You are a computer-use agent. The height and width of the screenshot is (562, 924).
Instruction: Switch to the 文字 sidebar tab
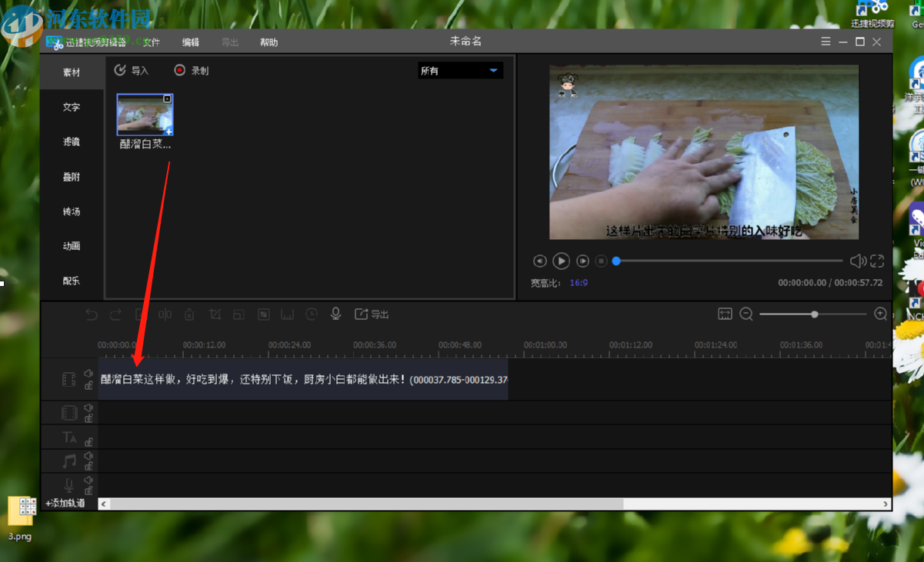point(72,108)
